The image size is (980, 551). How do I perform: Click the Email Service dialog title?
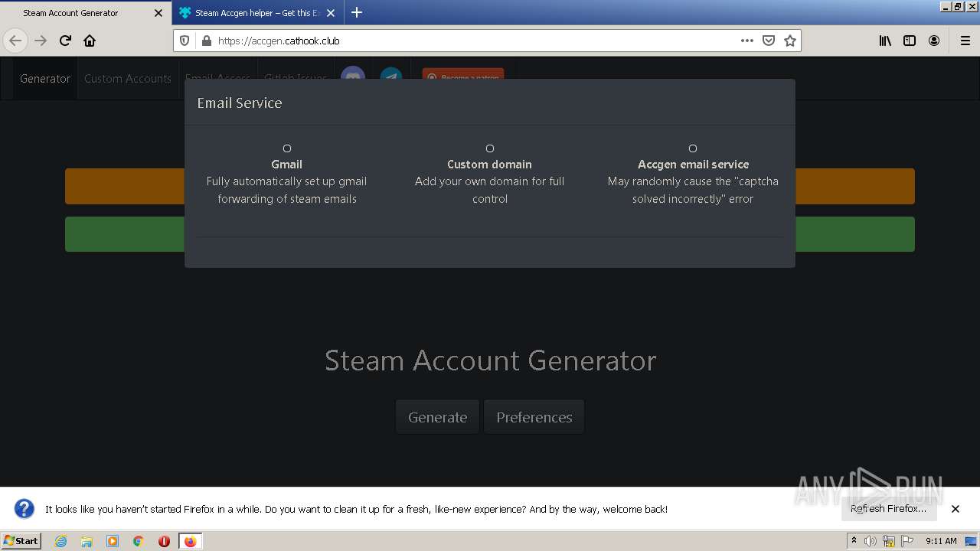tap(240, 103)
